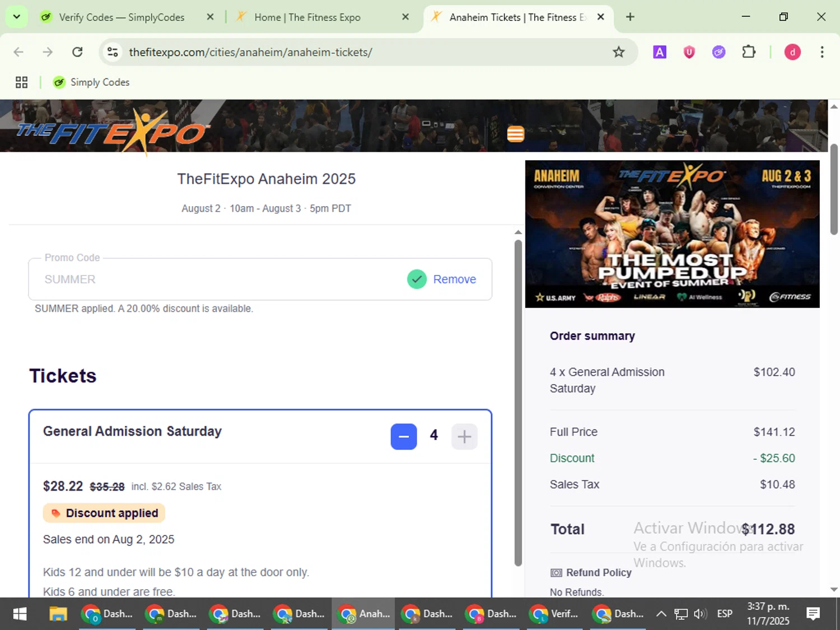Open the purple A extension
Viewport: 840px width, 630px height.
pos(660,52)
